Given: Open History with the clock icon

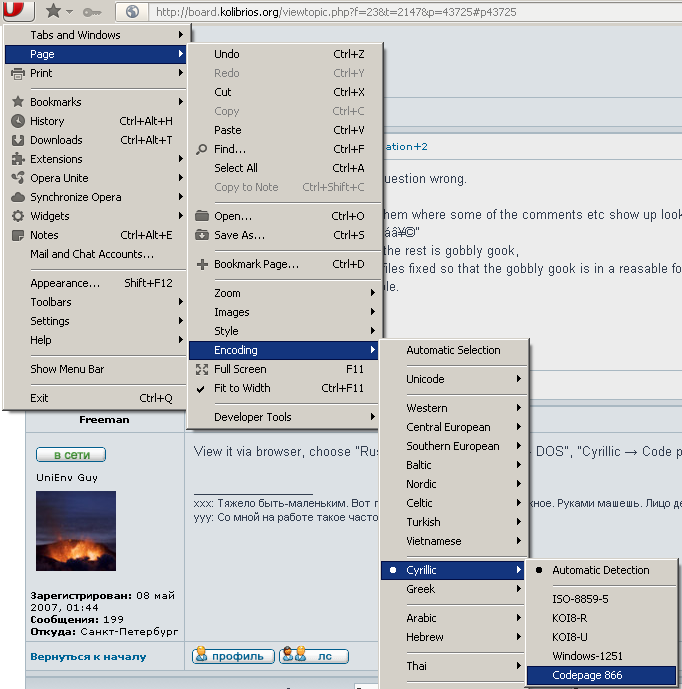Looking at the screenshot, I should tap(47, 121).
